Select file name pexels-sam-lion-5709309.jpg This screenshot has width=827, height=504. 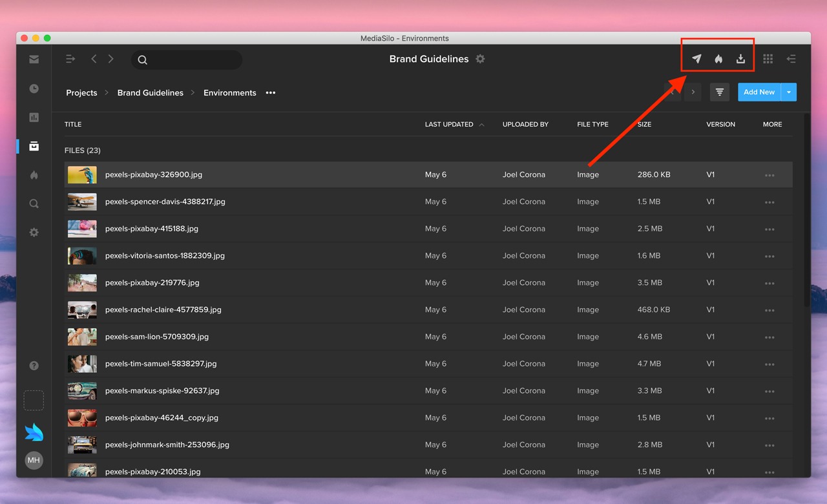point(157,337)
